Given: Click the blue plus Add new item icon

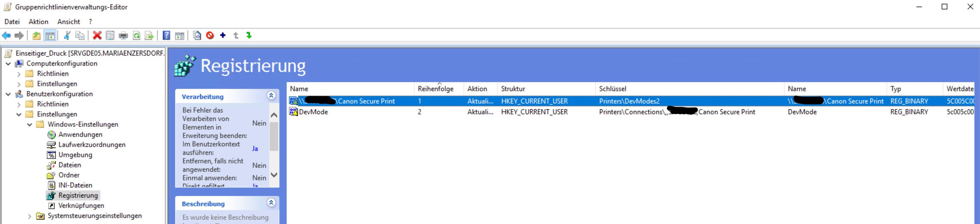Looking at the screenshot, I should tap(223, 35).
